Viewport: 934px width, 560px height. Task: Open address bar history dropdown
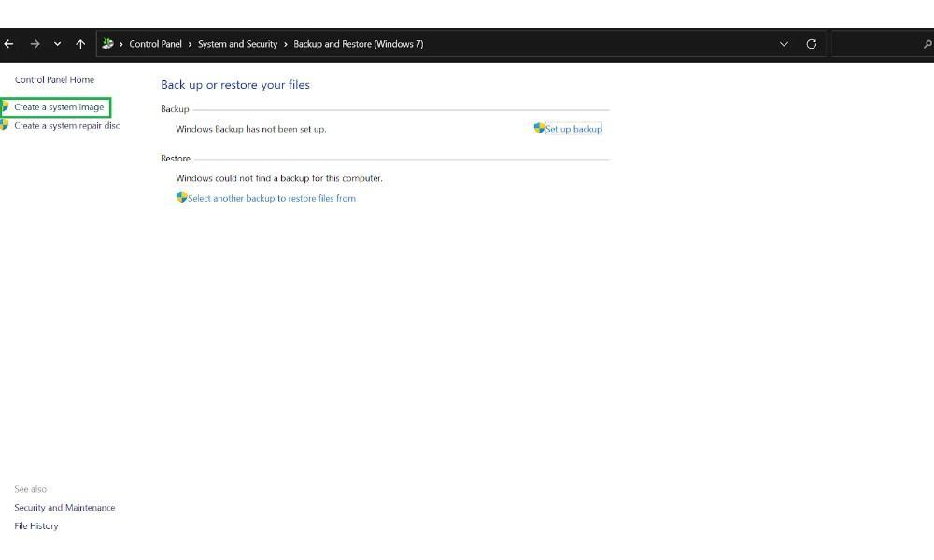point(784,44)
